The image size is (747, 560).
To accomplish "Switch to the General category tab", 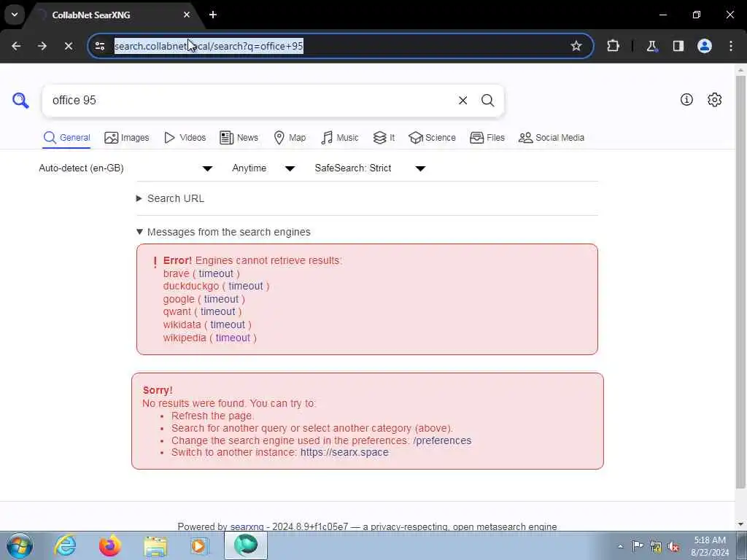I will click(x=66, y=138).
